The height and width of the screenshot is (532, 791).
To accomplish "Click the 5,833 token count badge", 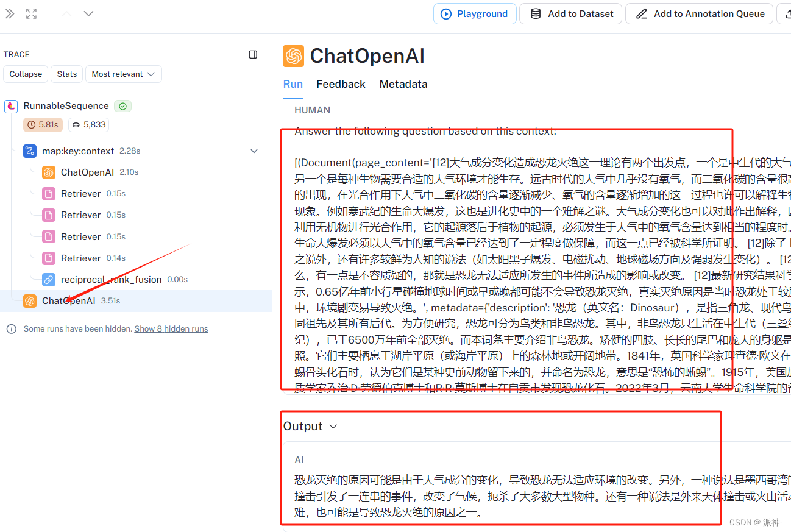I will [x=88, y=124].
